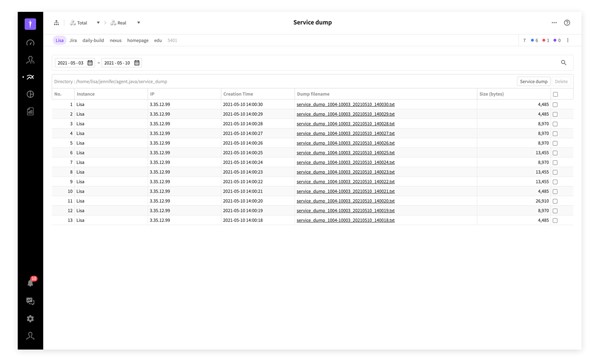Open the dashboard gauge icon in the sidebar
The image size is (600, 361).
coord(30,42)
